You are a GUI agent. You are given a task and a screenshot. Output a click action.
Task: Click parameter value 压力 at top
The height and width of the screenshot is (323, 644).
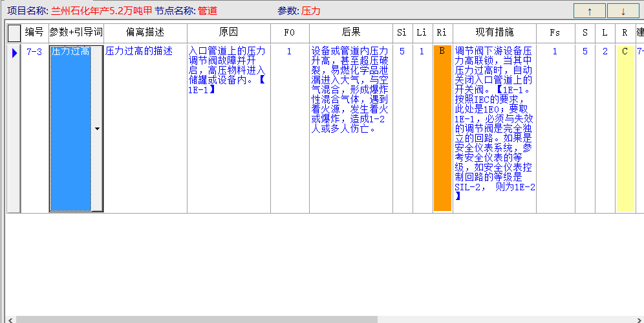pos(310,11)
